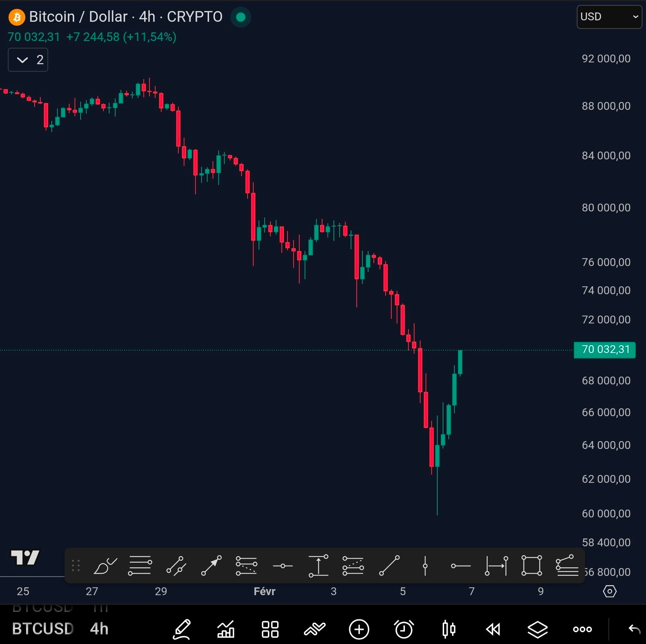Image resolution: width=646 pixels, height=644 pixels.
Task: Open the chart layout grid menu
Action: coord(270,629)
